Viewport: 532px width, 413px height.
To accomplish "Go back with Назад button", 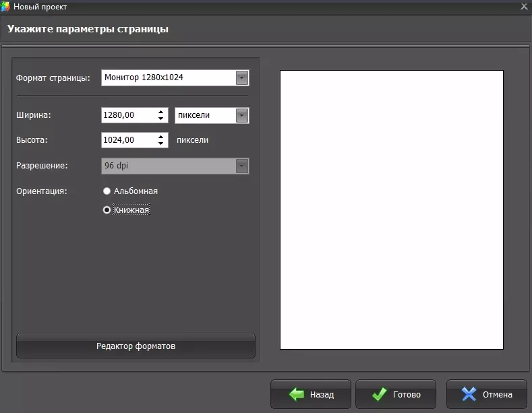I will click(x=311, y=394).
